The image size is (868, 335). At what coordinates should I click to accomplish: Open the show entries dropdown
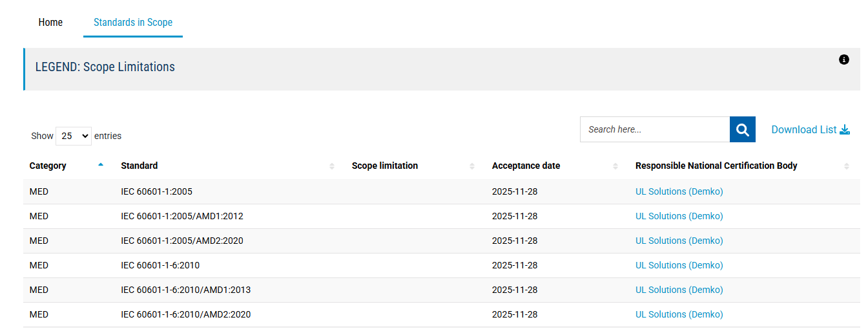click(x=74, y=136)
